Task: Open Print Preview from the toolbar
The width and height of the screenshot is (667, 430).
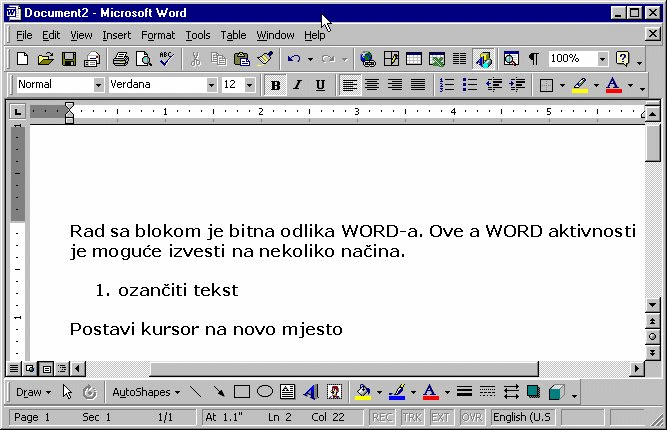Action: click(x=143, y=59)
